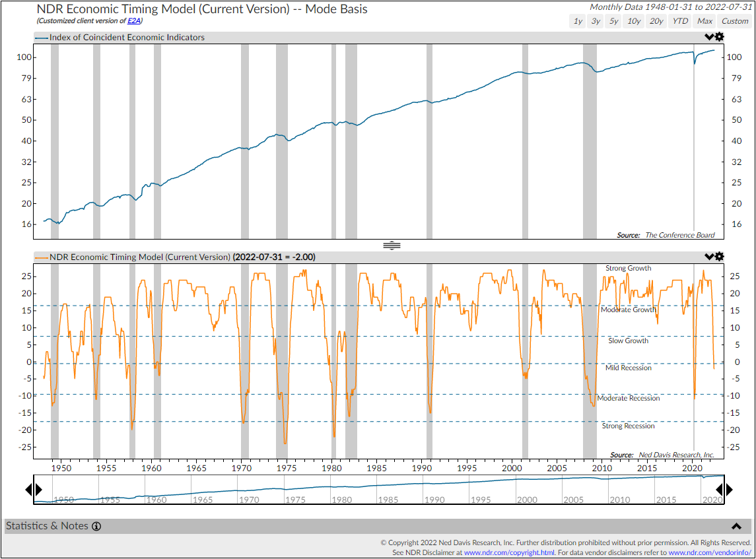
Task: Click the navigator right range handle
Action: tap(724, 490)
